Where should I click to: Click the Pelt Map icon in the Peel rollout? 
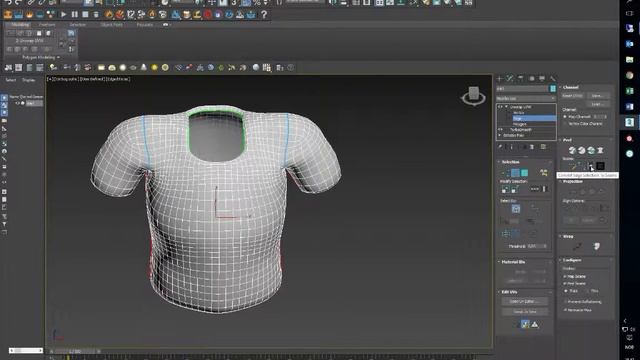pos(600,150)
